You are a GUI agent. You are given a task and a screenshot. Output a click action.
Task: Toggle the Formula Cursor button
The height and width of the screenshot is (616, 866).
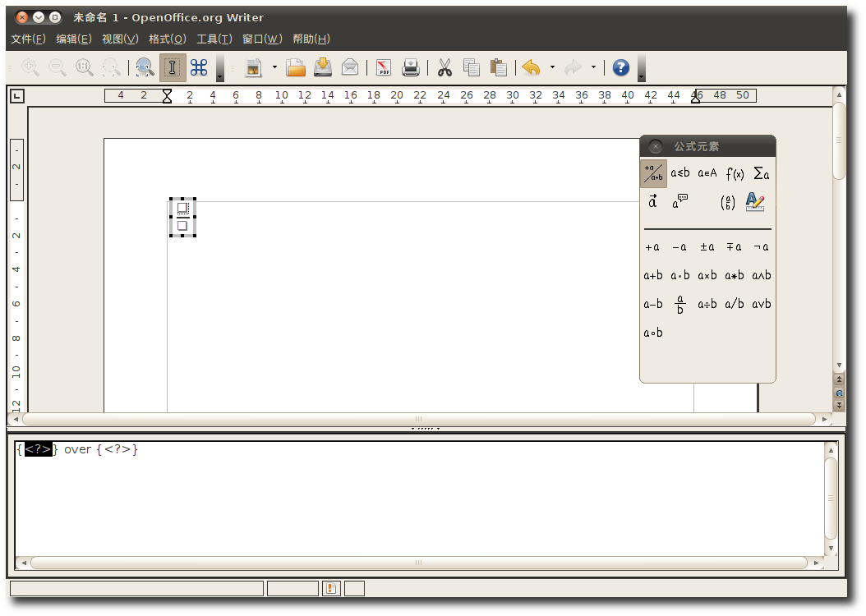pos(173,68)
